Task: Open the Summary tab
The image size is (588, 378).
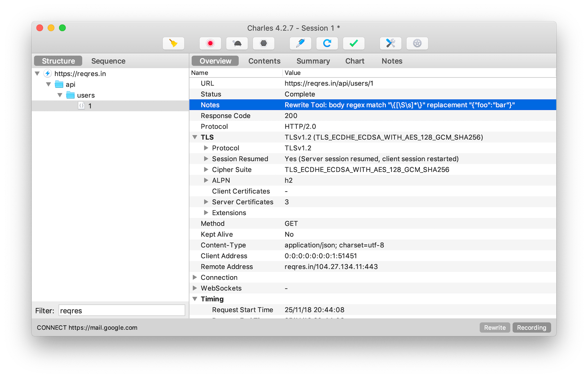Action: [x=313, y=61]
